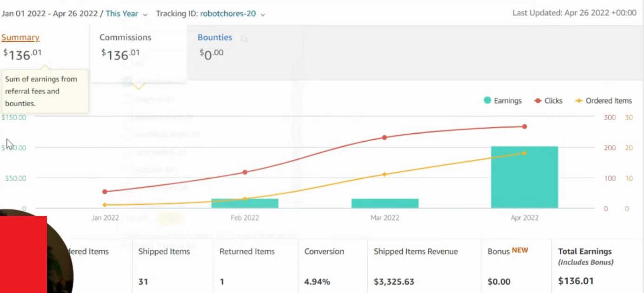Click the Clicks data point for Mar 2022
The width and height of the screenshot is (644, 293).
coord(385,137)
